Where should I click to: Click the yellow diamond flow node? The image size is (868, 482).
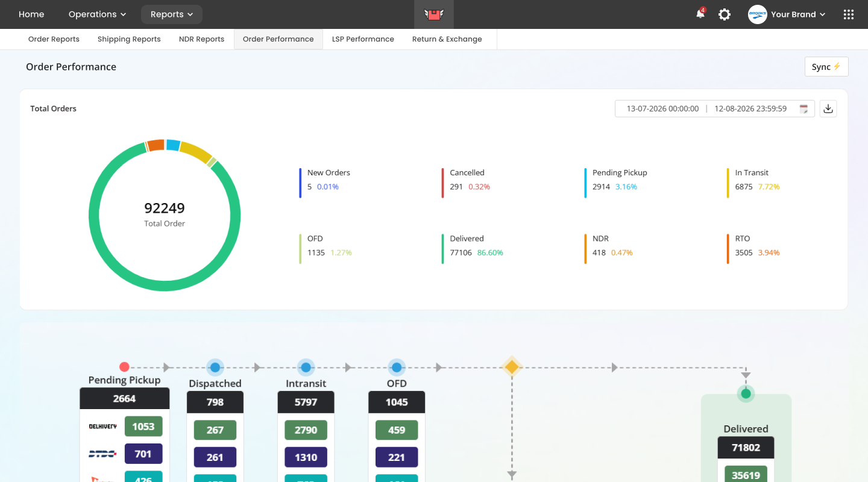tap(512, 367)
